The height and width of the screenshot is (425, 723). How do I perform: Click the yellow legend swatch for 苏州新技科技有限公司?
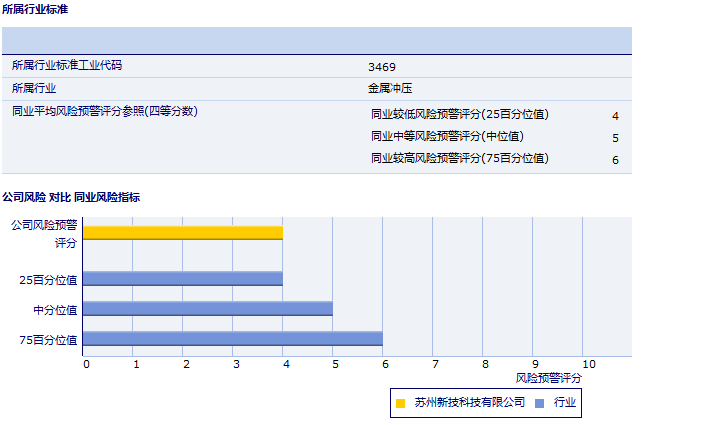[401, 403]
